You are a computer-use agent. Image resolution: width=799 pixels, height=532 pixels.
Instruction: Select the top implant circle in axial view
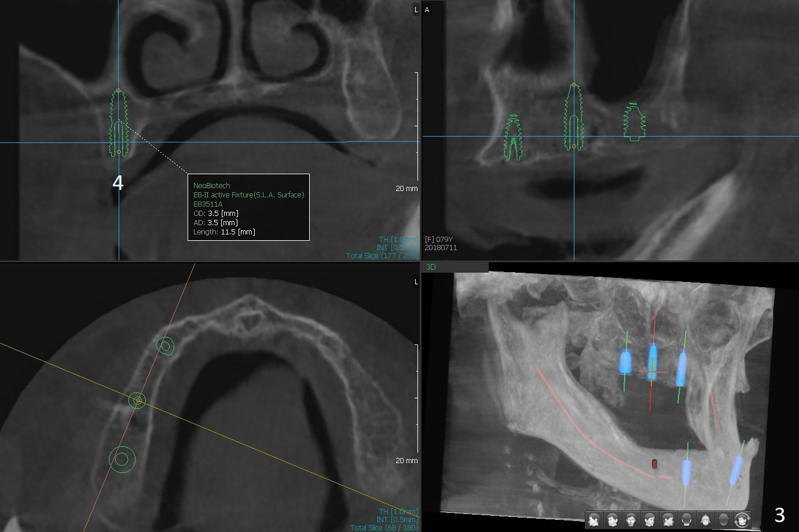tap(165, 346)
